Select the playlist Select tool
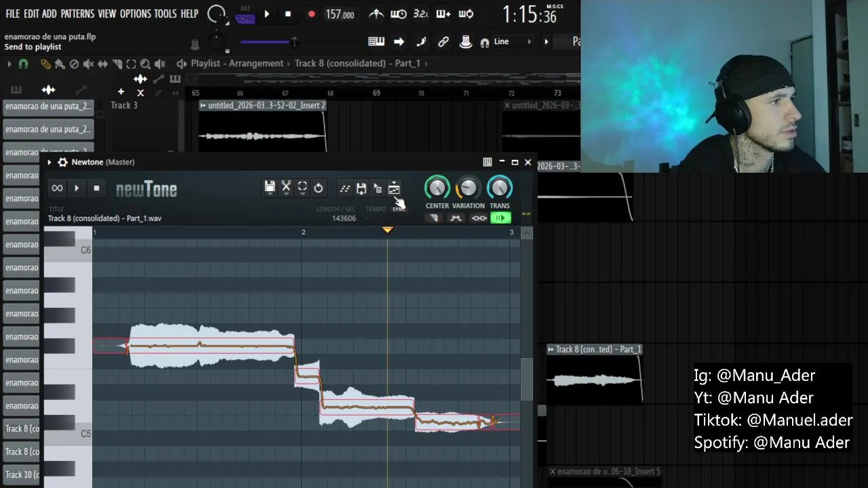This screenshot has width=868, height=488. tap(131, 64)
